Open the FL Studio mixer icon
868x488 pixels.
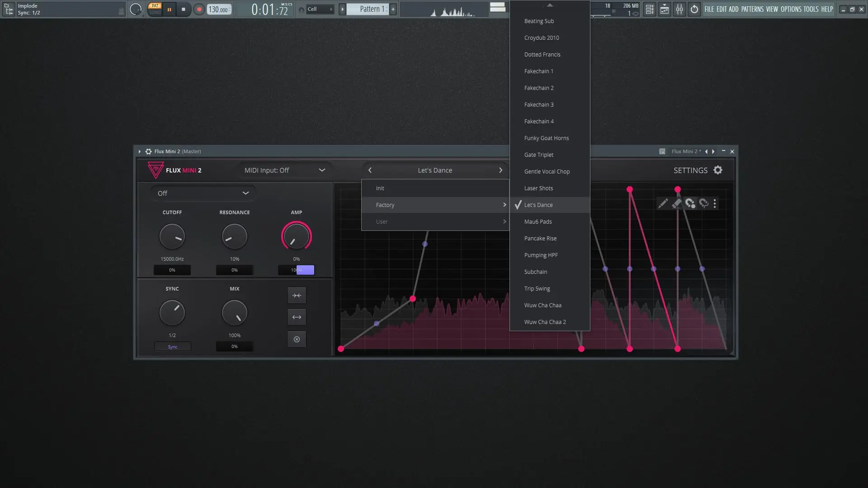point(679,9)
